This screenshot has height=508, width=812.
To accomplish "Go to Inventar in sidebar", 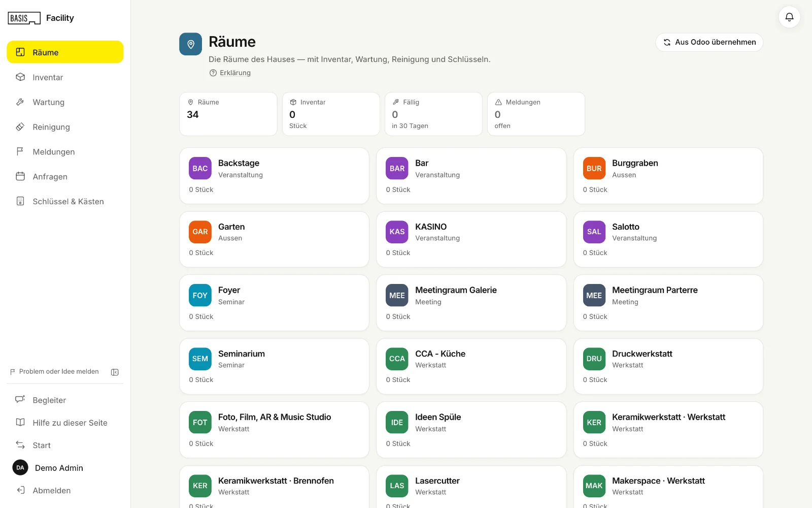I will pyautogui.click(x=65, y=77).
